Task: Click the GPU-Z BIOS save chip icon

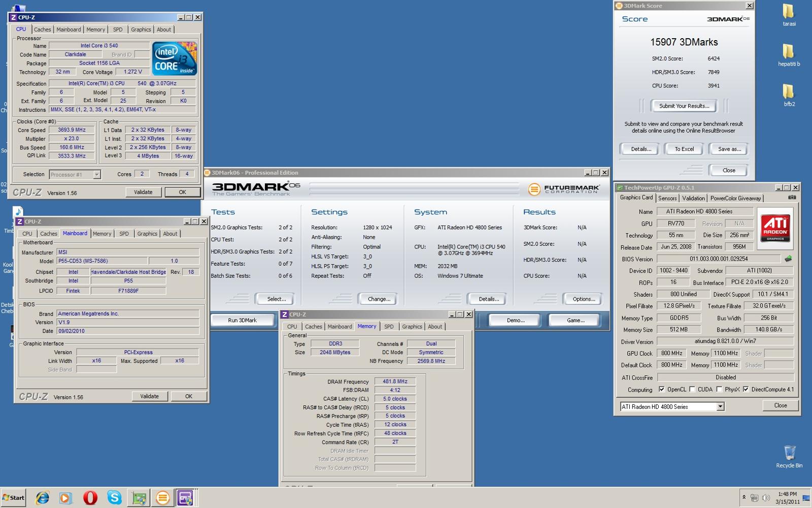Action: point(788,259)
